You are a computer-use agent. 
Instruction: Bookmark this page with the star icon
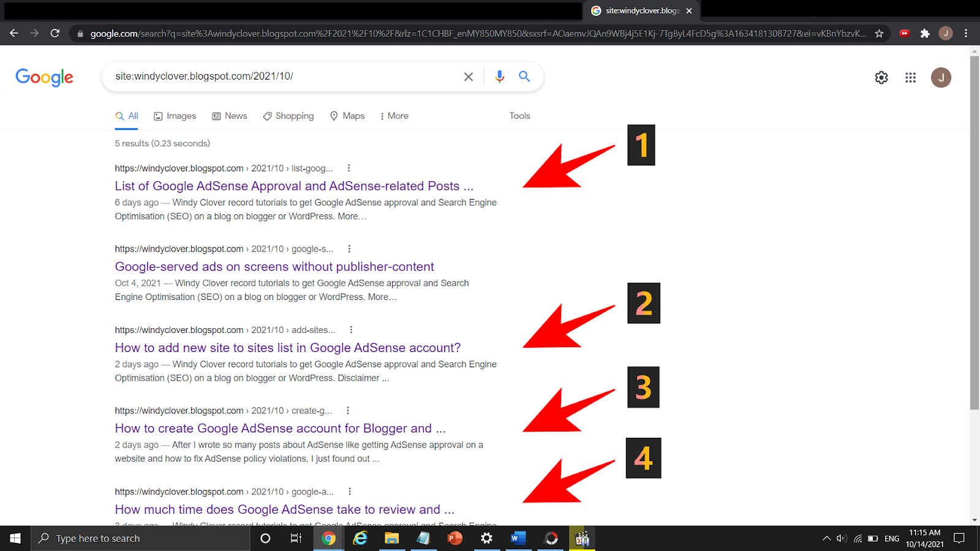click(x=879, y=34)
